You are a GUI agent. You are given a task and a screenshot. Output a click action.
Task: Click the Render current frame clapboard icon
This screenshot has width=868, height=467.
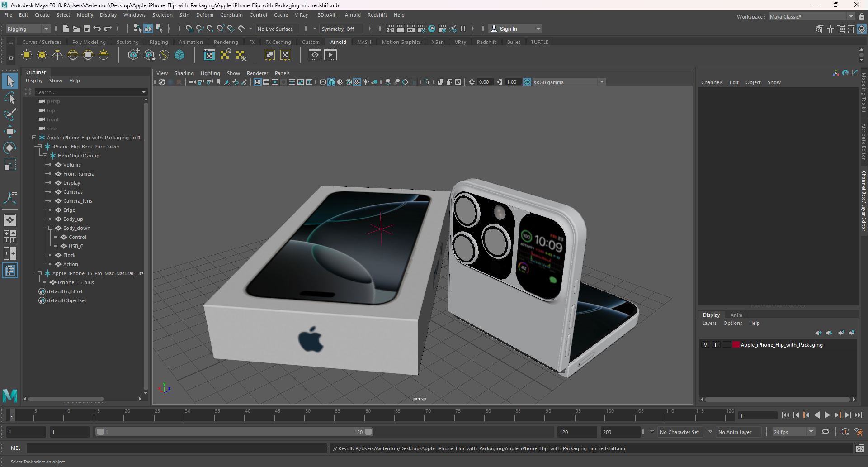401,29
